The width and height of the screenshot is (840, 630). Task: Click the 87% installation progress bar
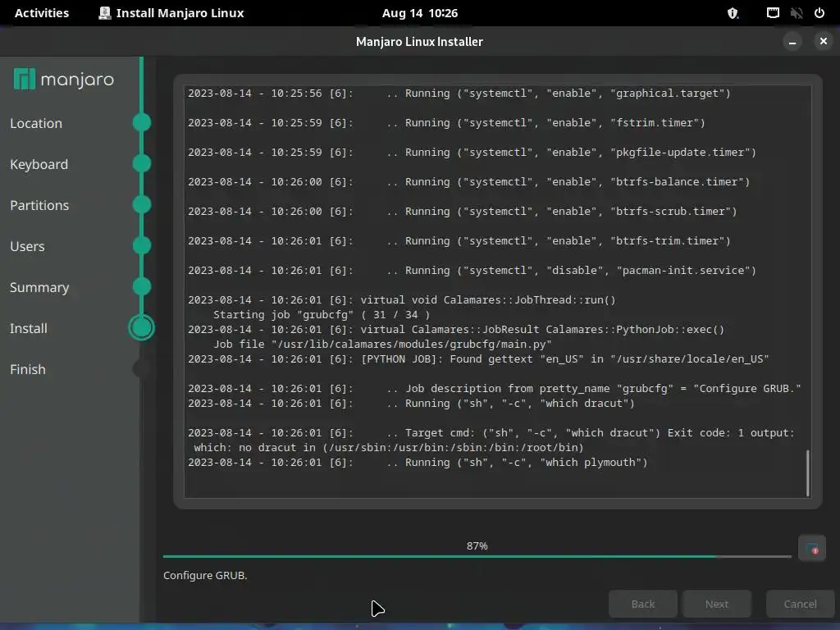(x=477, y=556)
